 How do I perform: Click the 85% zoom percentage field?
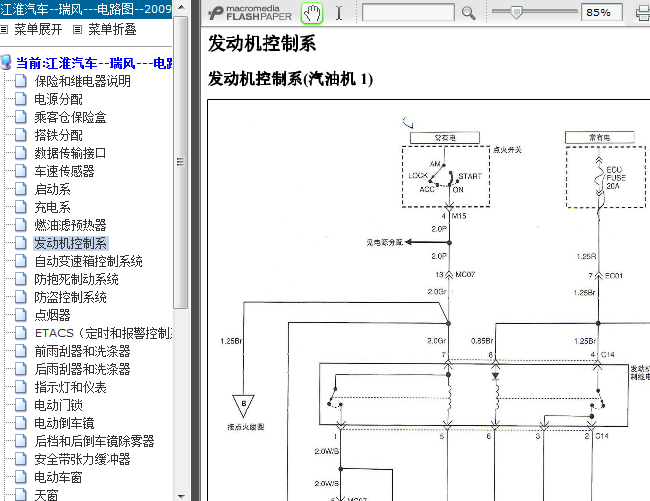click(601, 12)
